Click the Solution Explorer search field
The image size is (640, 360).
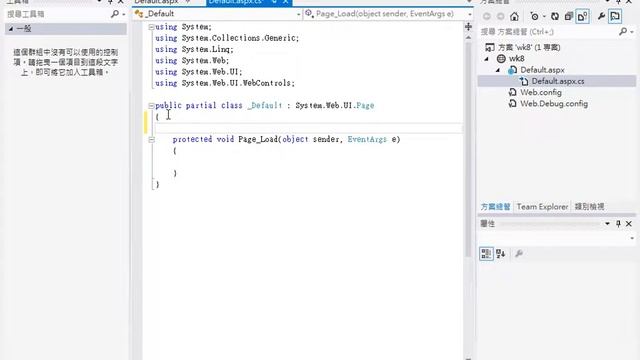click(x=548, y=32)
